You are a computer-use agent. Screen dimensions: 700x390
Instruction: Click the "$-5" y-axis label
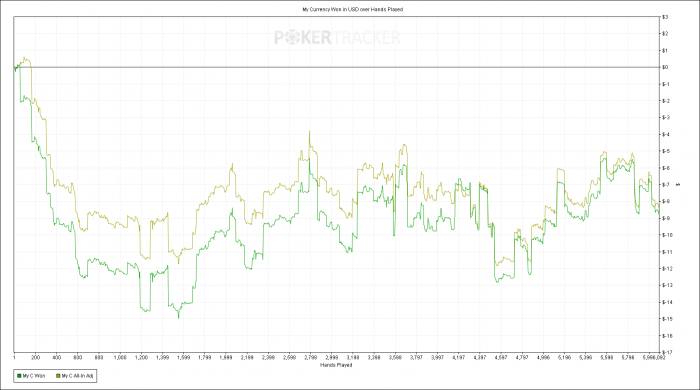point(666,151)
